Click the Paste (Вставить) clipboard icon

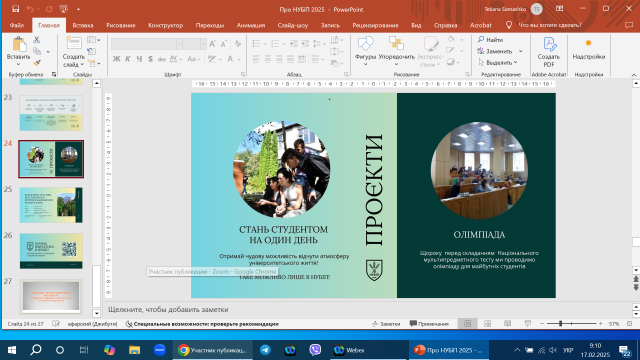click(x=18, y=45)
